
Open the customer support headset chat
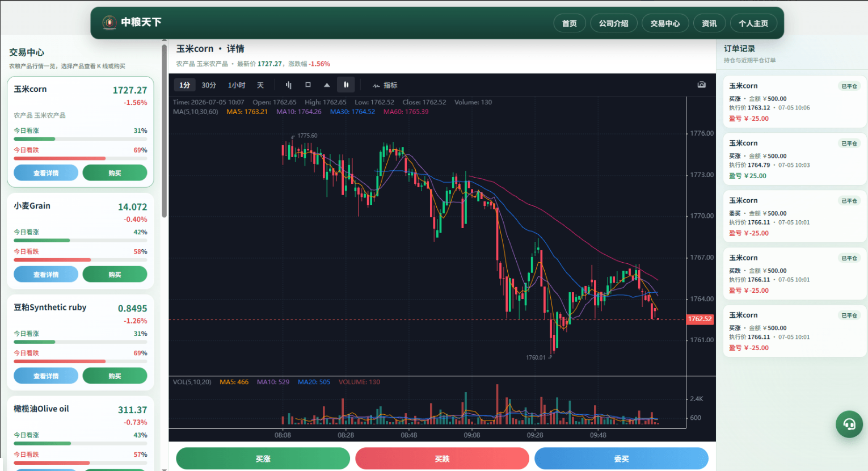point(849,424)
